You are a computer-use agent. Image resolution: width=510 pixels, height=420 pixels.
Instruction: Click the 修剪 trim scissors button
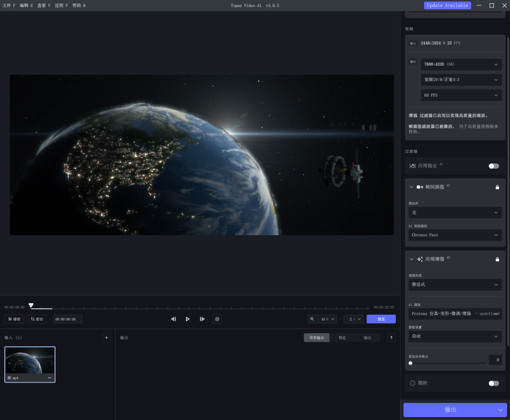pos(14,319)
